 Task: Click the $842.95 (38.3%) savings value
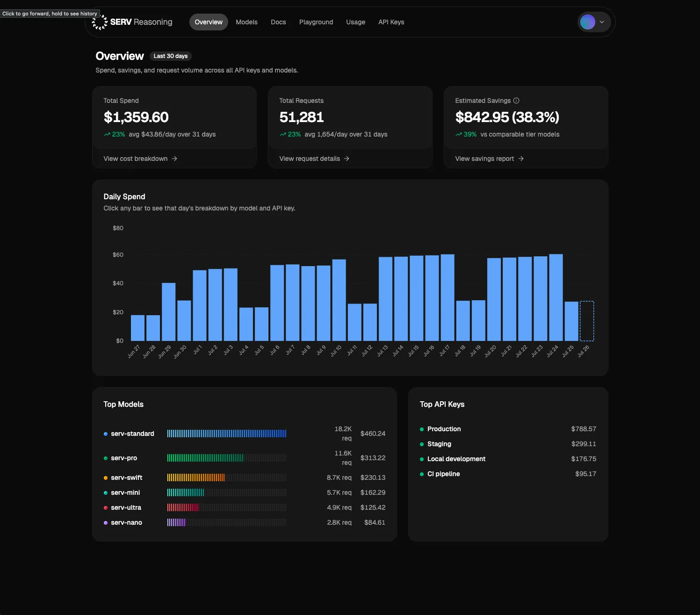click(x=507, y=117)
